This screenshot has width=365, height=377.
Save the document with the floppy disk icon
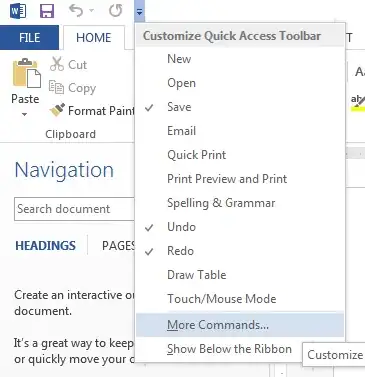47,11
